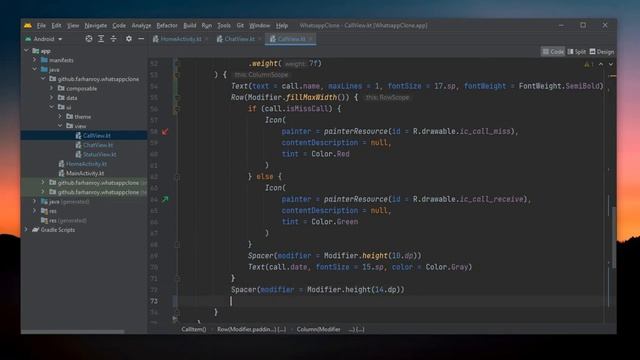Place cursor on empty line 73
Screen dimensions: 640x360
pyautogui.click(x=392, y=301)
